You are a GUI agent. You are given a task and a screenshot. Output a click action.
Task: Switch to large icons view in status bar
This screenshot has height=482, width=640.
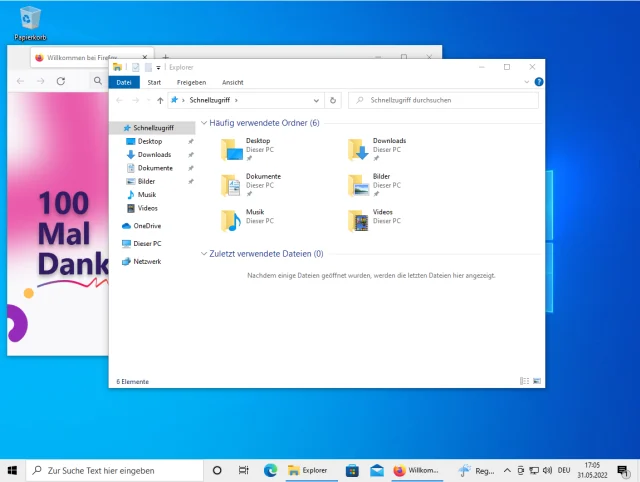(x=536, y=381)
